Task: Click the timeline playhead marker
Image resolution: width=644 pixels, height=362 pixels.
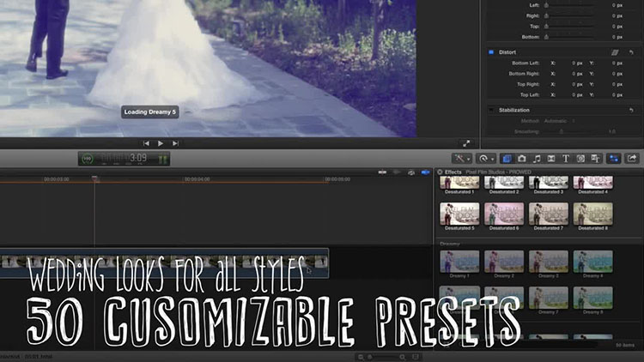Action: pos(94,179)
